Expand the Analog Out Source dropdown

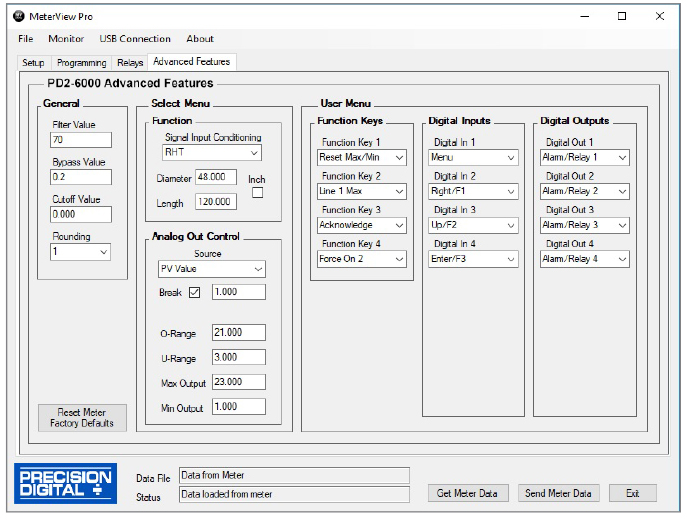click(x=212, y=269)
